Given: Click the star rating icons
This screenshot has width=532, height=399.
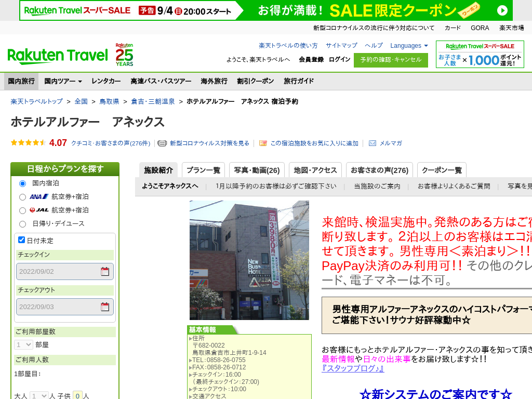Looking at the screenshot, I should pos(29,142).
